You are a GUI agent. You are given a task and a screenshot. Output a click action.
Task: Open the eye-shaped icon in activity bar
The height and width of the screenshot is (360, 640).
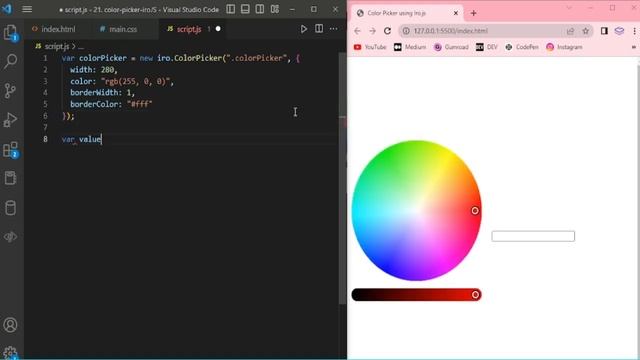tap(10, 237)
